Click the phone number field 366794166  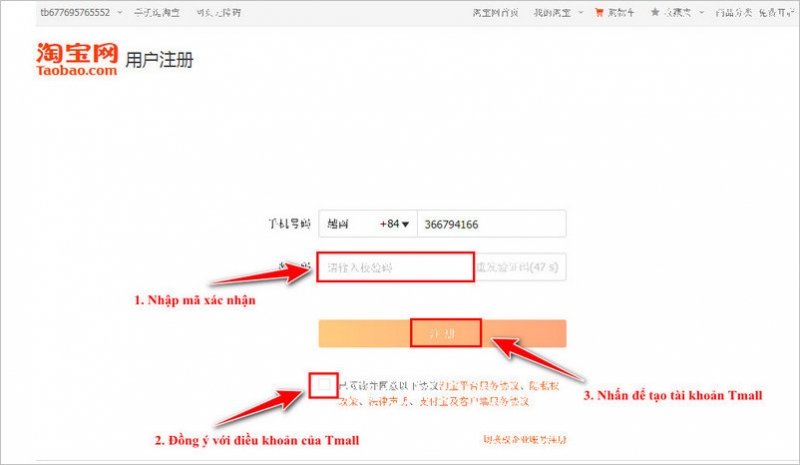coord(491,224)
